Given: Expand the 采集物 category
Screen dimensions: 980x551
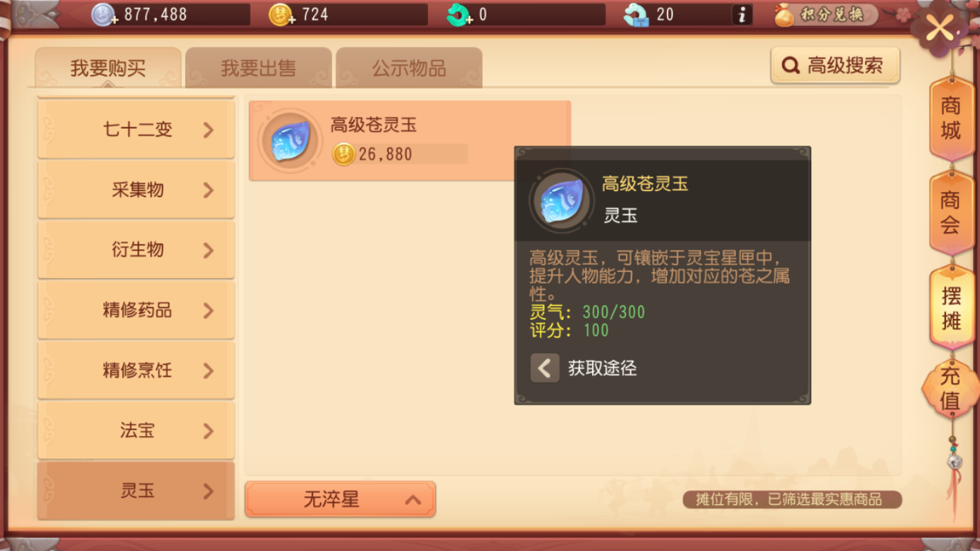Looking at the screenshot, I should point(136,190).
